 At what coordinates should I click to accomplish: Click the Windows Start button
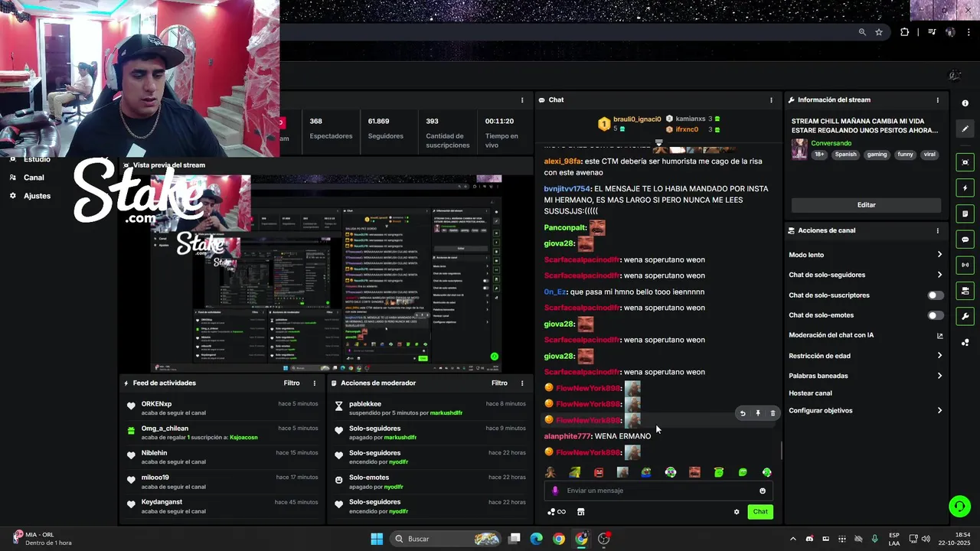(x=377, y=539)
